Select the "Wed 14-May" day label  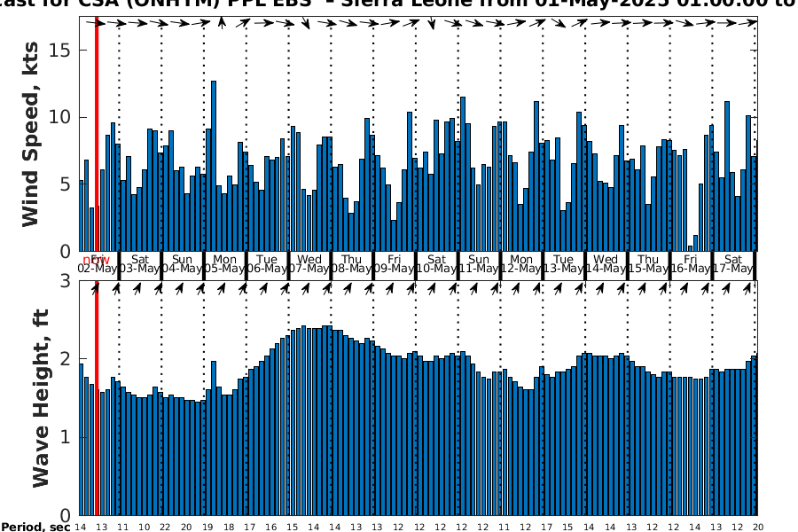605,263
